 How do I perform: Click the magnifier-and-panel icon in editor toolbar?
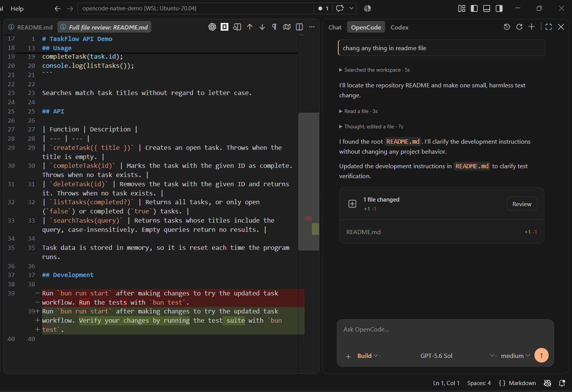pos(237,27)
